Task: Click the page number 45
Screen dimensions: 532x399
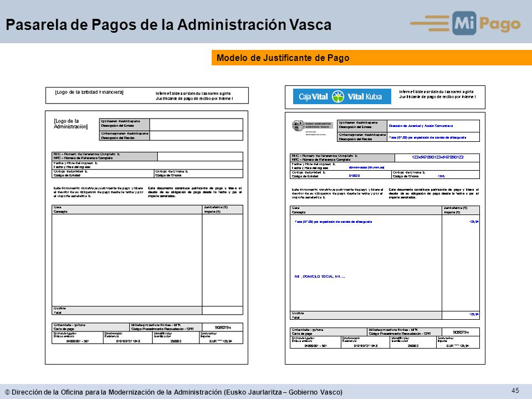Action: tap(515, 391)
